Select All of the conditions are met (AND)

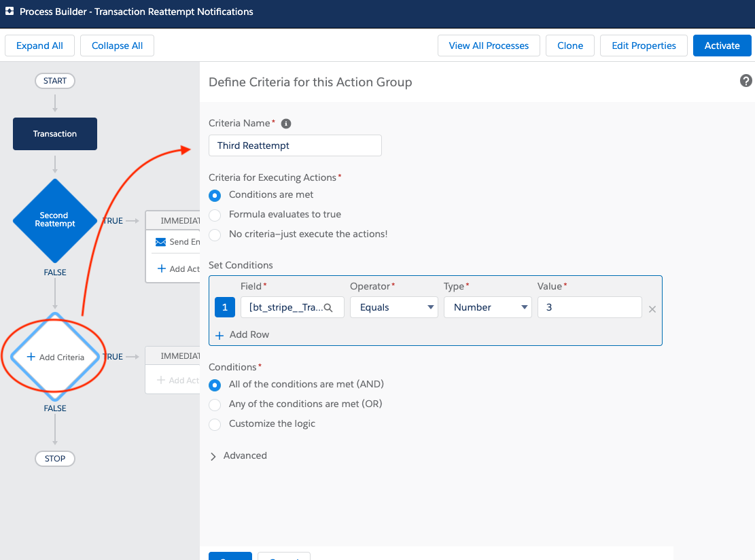point(215,385)
